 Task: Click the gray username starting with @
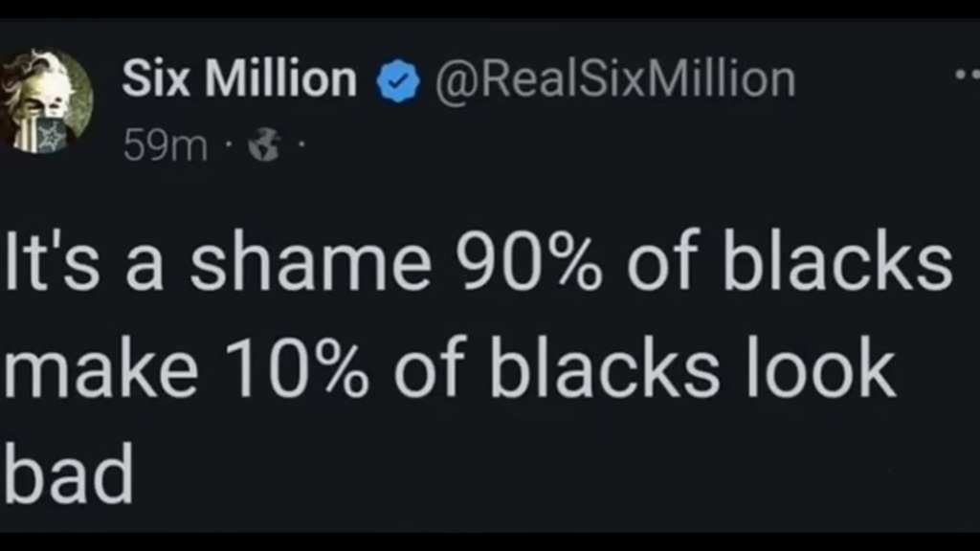[x=615, y=80]
